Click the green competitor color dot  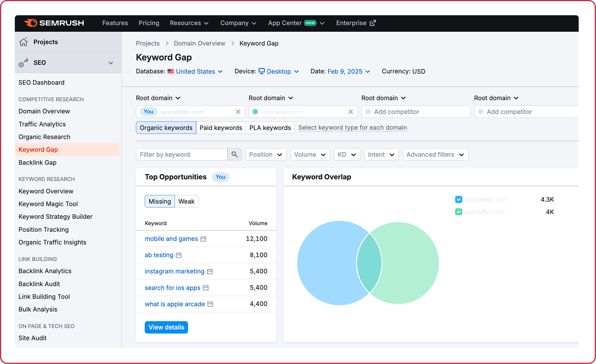click(255, 112)
